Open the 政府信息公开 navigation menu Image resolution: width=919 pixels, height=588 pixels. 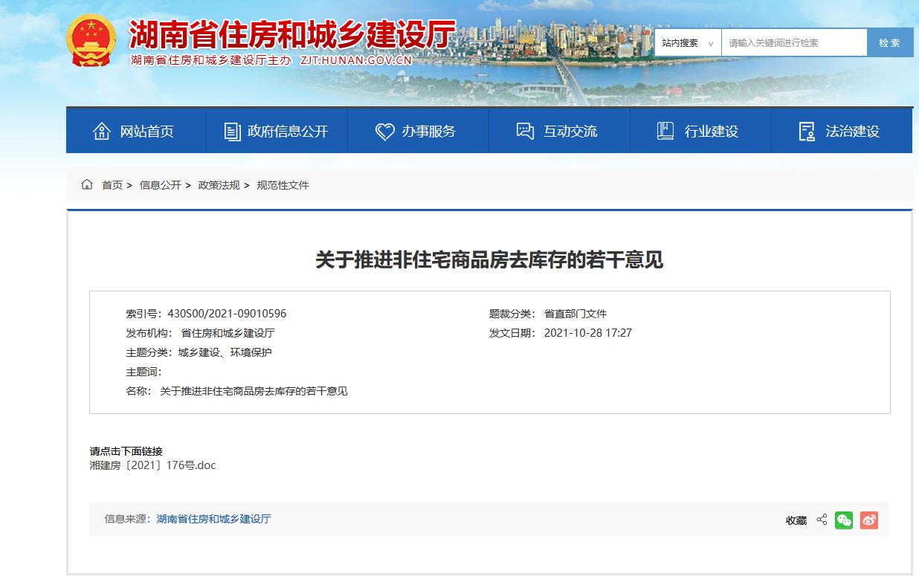pyautogui.click(x=286, y=131)
